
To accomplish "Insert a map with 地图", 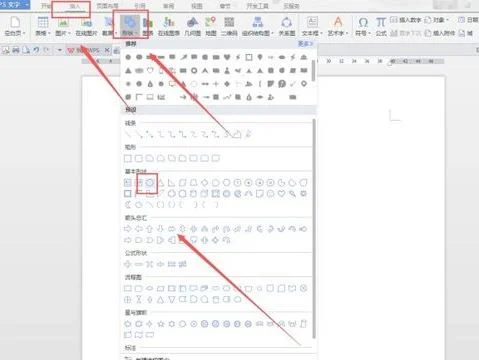I will (211, 26).
